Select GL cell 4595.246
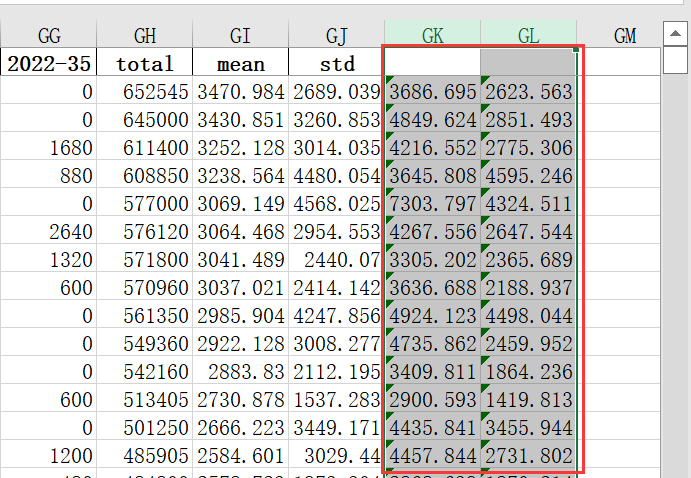The image size is (691, 478). pyautogui.click(x=528, y=174)
